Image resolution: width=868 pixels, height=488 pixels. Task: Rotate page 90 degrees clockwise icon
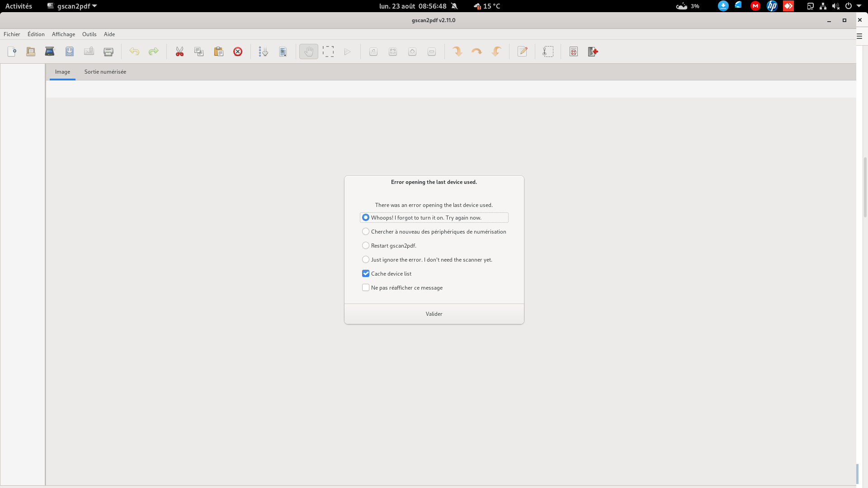458,52
